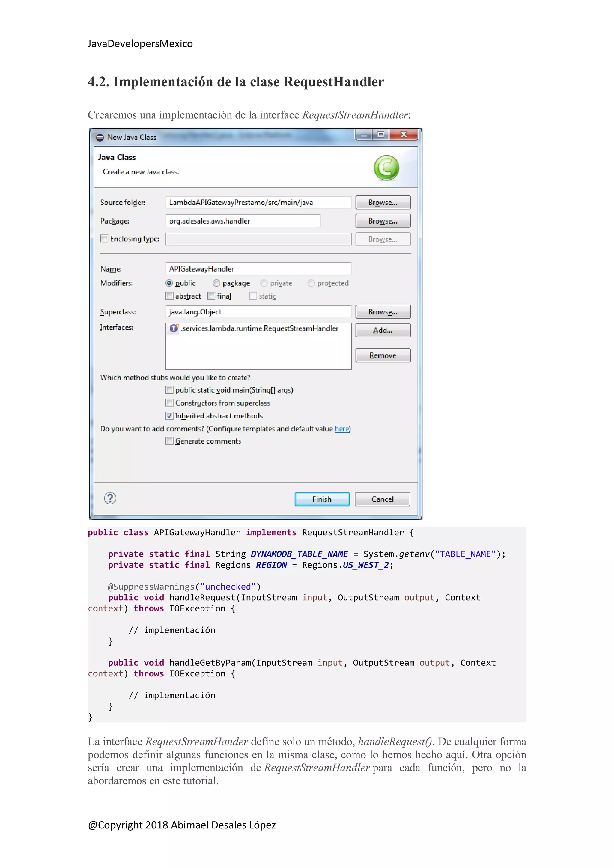Click the US_WEST_2 region constant in code
Image resolution: width=614 pixels, height=868 pixels.
click(x=365, y=565)
